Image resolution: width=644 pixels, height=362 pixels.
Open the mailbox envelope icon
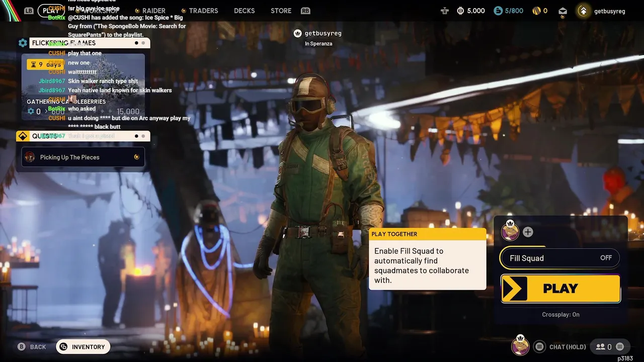(562, 11)
